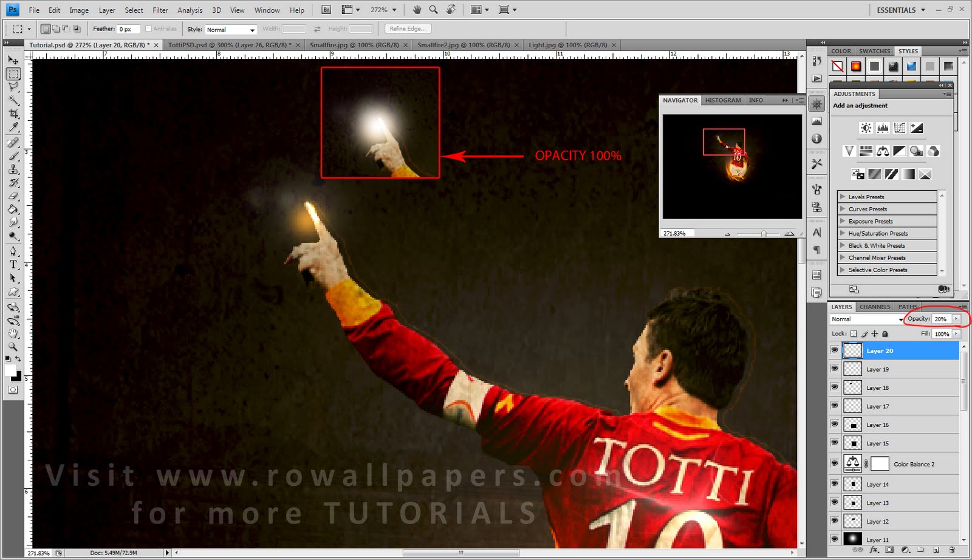Add a Color Balance adjustment from Adjustments panel
The width and height of the screenshot is (972, 560).
point(883,151)
